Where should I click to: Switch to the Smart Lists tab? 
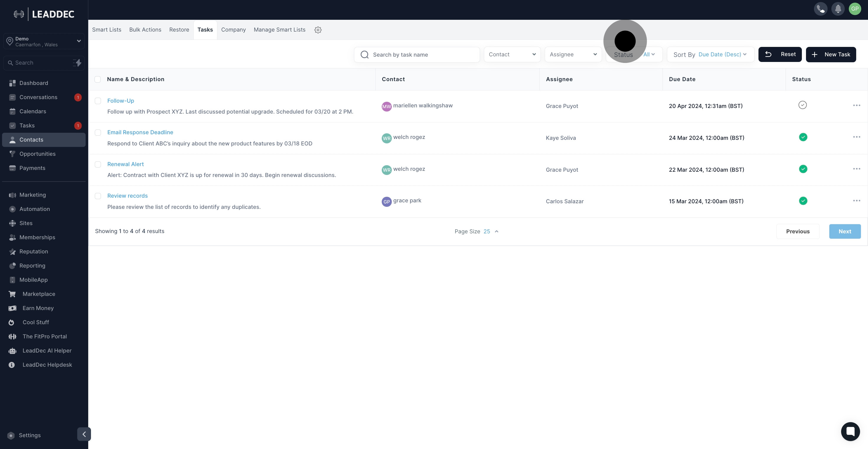click(107, 30)
